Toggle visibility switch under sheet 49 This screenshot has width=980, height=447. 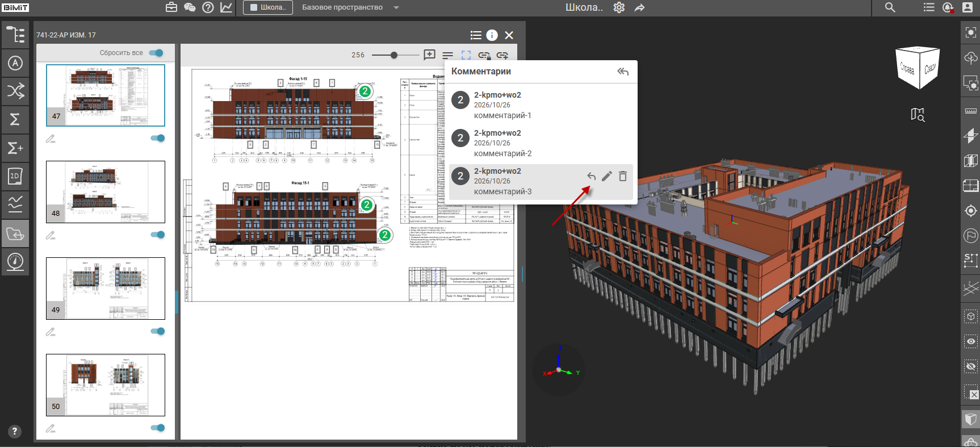(158, 331)
